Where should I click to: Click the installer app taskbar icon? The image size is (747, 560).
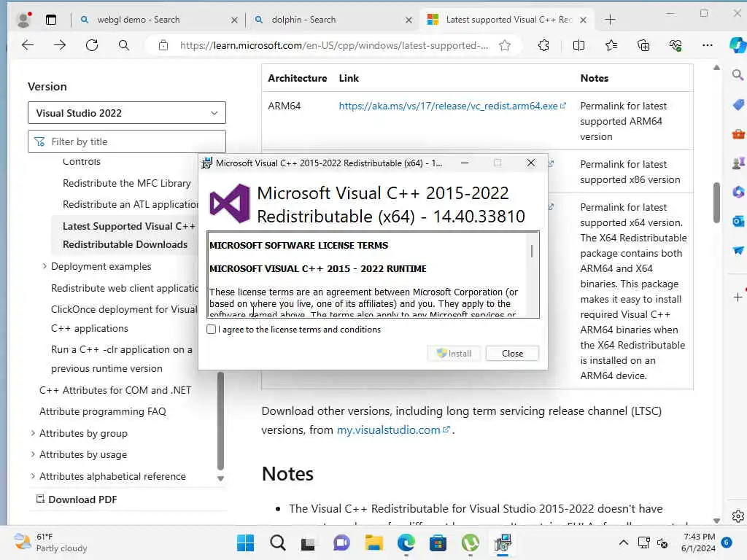[x=503, y=542]
